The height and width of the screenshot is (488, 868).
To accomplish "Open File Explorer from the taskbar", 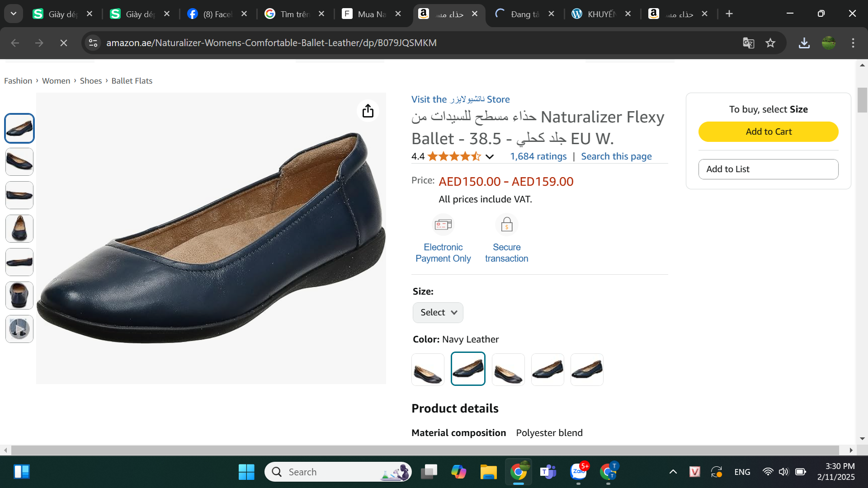I will (488, 472).
